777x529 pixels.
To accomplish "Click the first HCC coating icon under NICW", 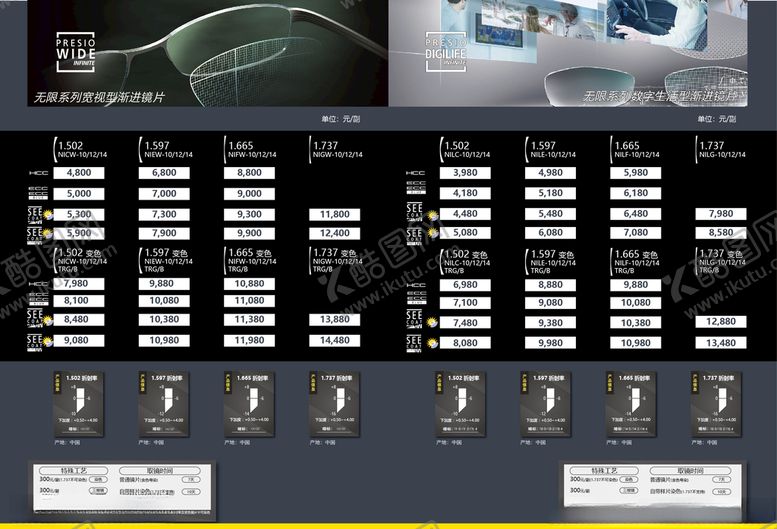I will pos(38,173).
